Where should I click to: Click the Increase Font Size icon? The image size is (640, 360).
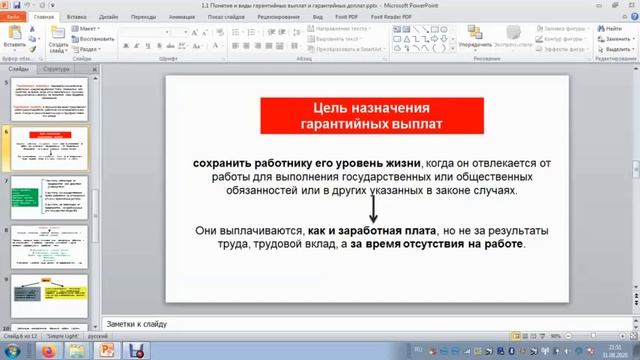[195, 32]
